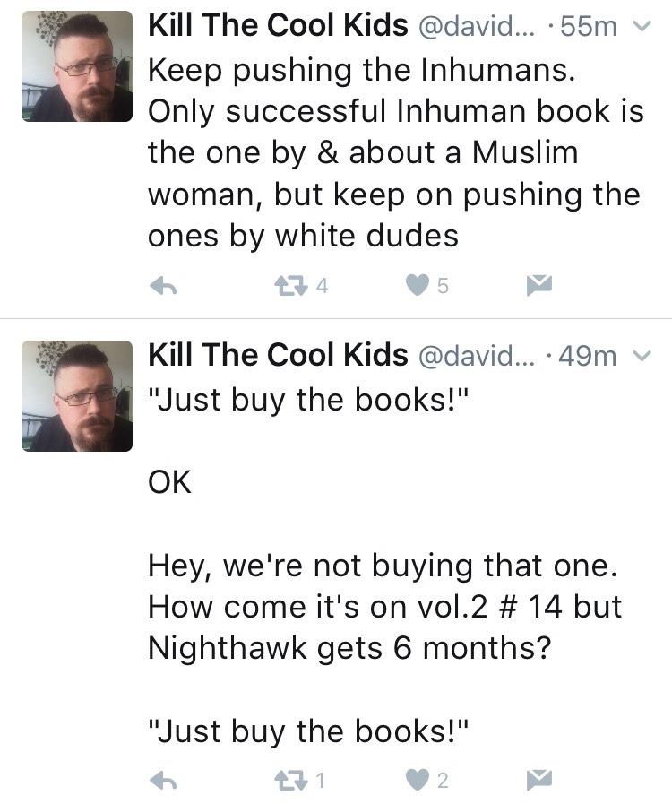
Task: Open the tweet text about pushing the Inhumans
Action: coord(392,152)
